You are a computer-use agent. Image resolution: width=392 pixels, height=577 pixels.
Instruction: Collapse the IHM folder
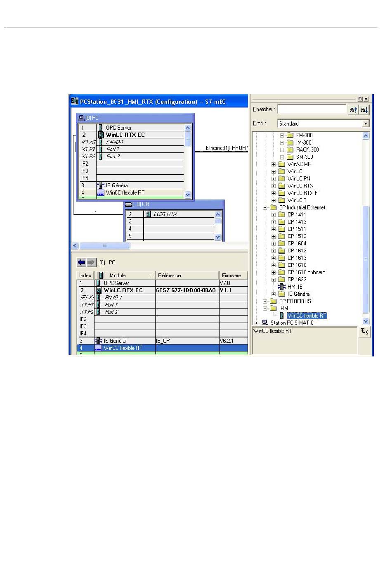point(265,309)
